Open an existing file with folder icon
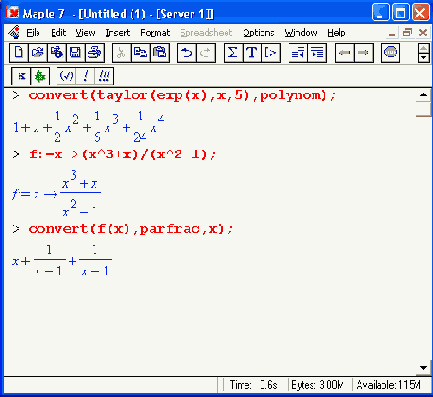433x397 pixels. pos(38,53)
